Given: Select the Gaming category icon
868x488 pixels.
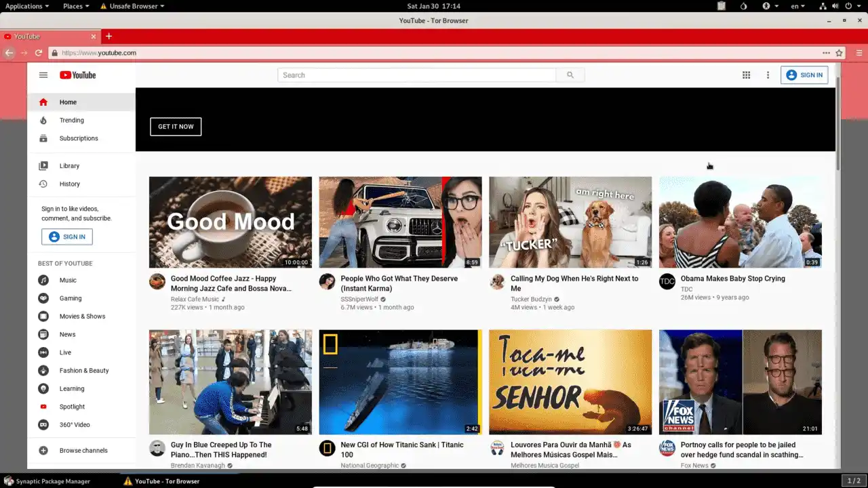Looking at the screenshot, I should (x=43, y=298).
